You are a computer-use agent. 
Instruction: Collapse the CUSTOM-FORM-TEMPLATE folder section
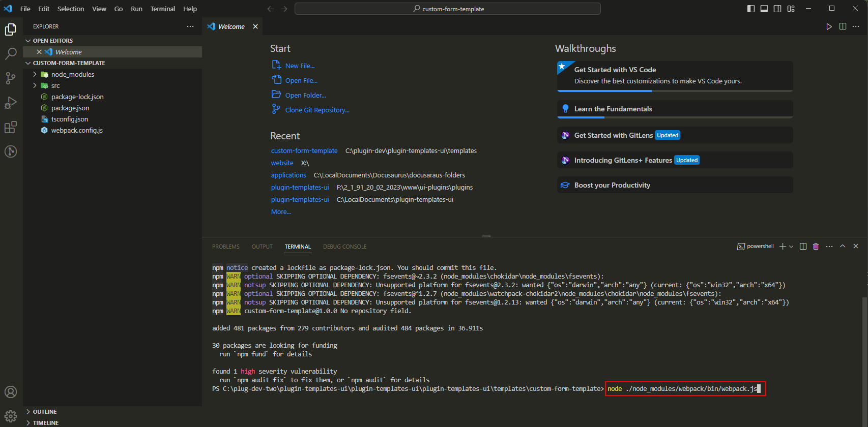click(x=112, y=63)
